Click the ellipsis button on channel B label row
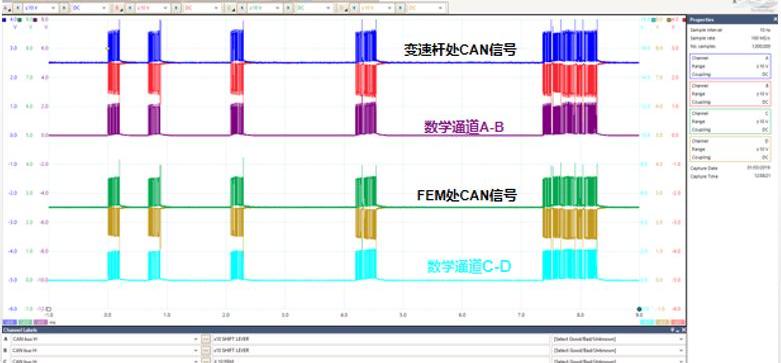 [x=206, y=351]
